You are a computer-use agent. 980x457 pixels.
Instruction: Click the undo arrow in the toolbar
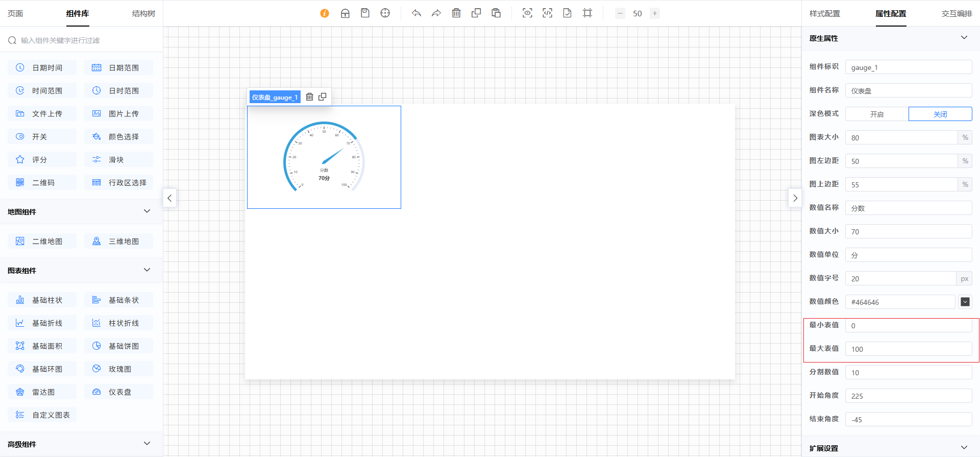coord(416,13)
